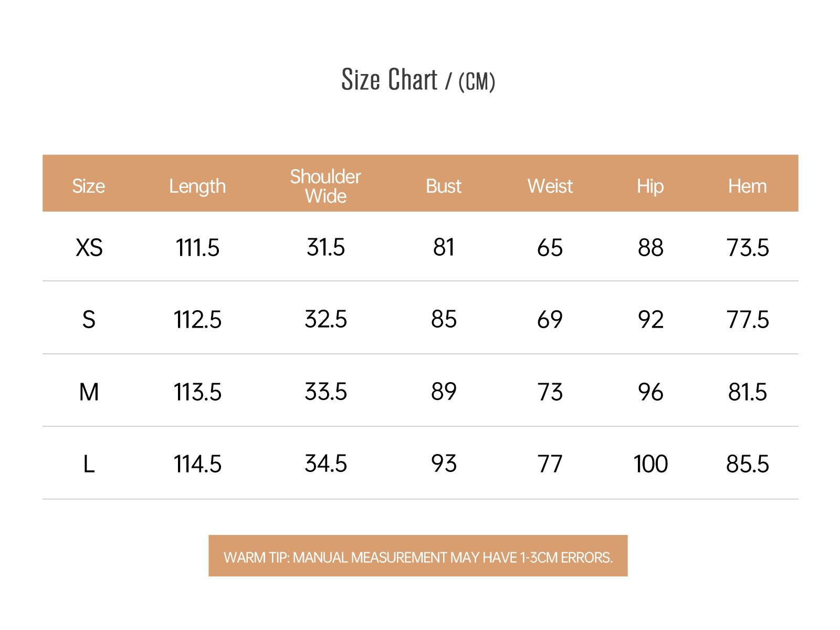Select the waist value 77
840x630 pixels.
point(550,464)
